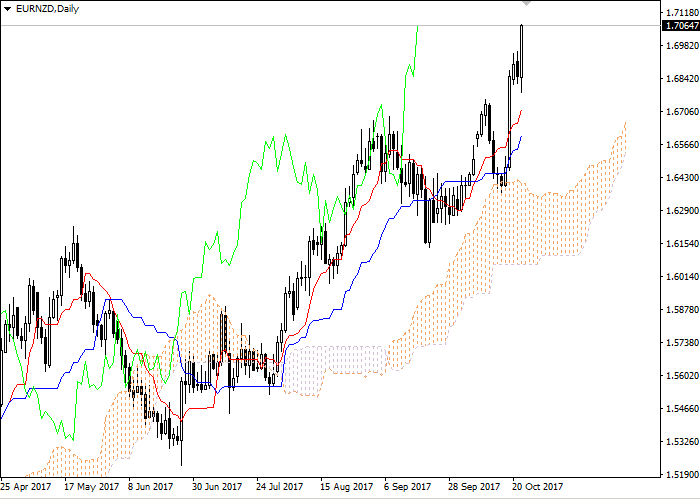Click price level 1.68420 on the scale
This screenshot has height=500, width=700.
point(682,79)
